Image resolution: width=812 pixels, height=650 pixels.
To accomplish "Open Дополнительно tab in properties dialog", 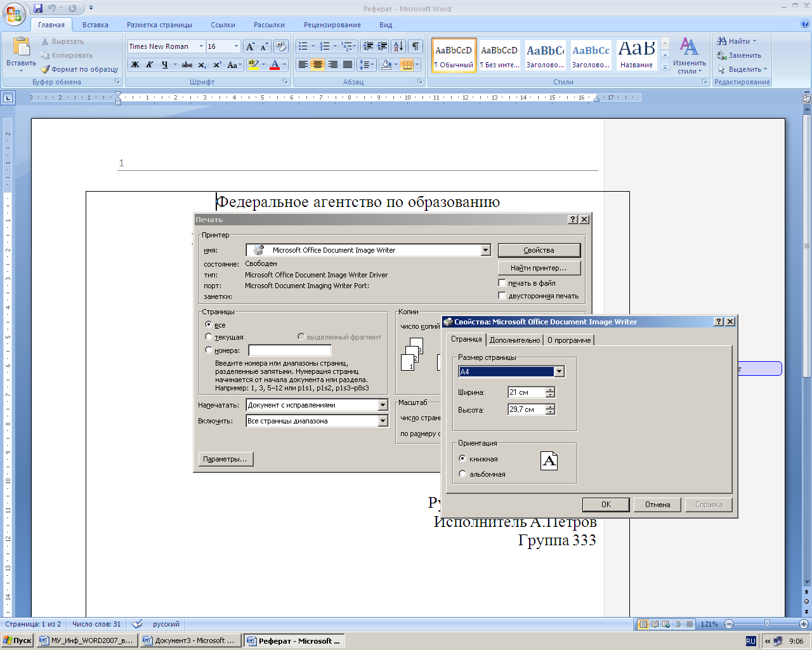I will (x=515, y=340).
